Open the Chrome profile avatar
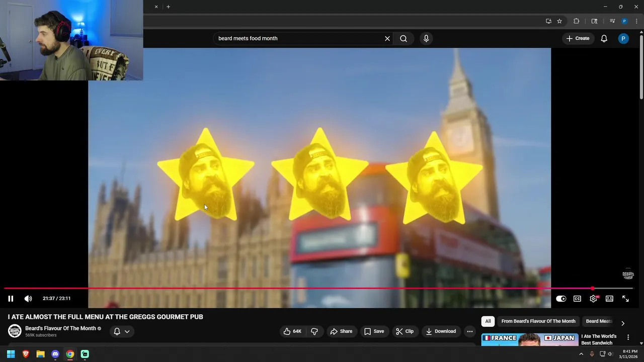Image resolution: width=644 pixels, height=362 pixels. (x=624, y=21)
